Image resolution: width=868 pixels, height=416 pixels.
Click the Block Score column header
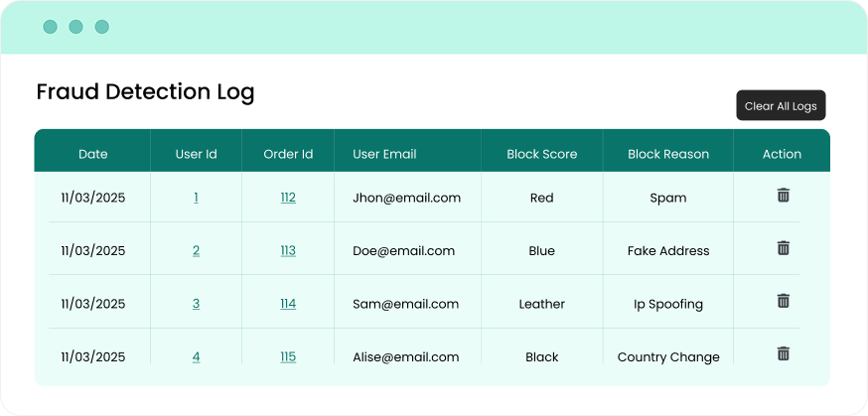click(x=541, y=154)
